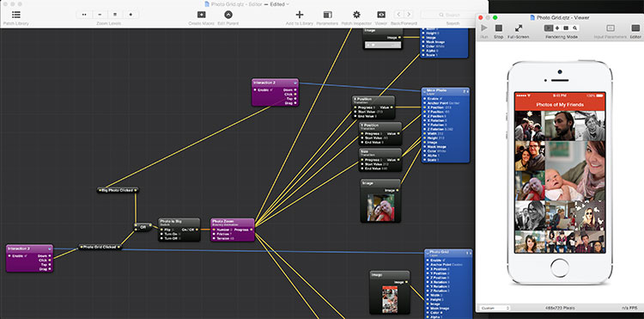Click the Run play icon in Viewer window

484,28
